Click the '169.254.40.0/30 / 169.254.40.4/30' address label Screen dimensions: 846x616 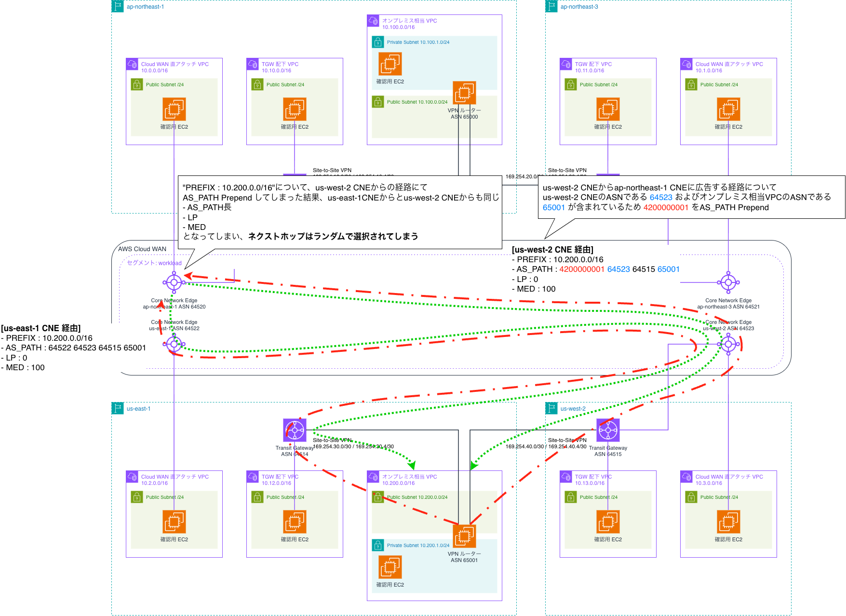click(x=546, y=446)
